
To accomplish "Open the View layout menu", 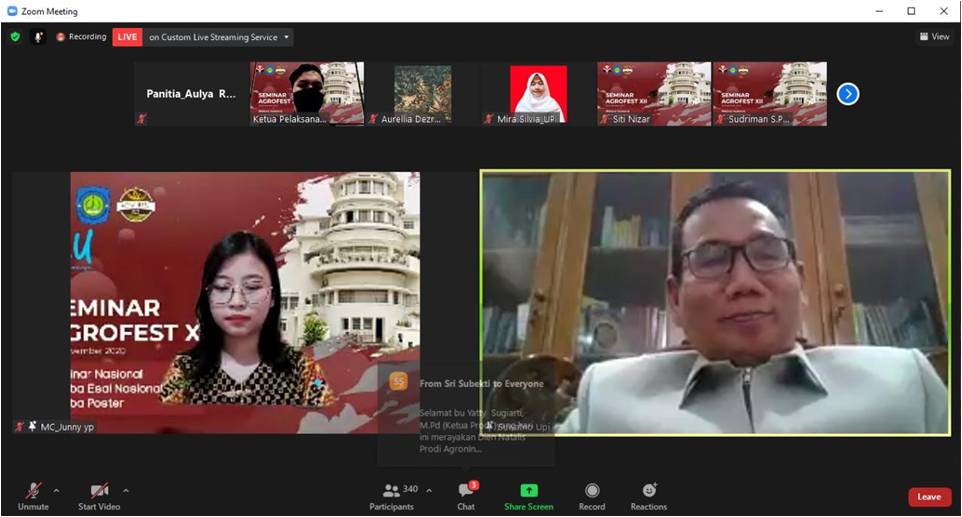I will (x=934, y=37).
